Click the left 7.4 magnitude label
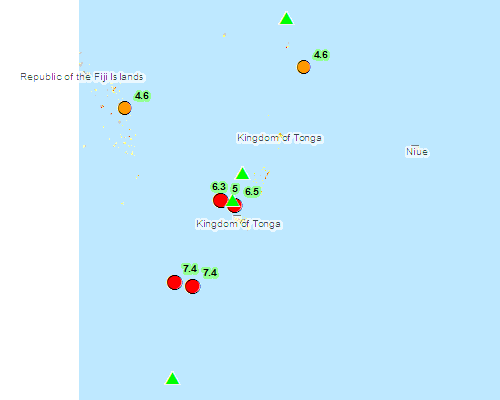Image resolution: width=500 pixels, height=400 pixels. click(x=190, y=269)
